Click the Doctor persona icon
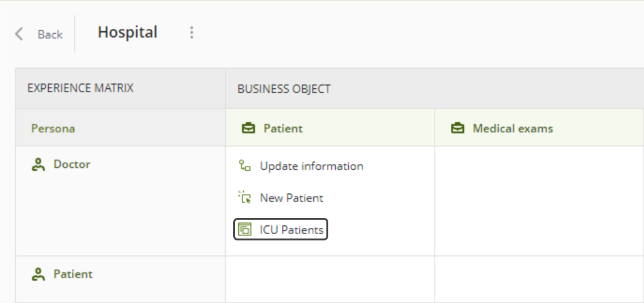 pyautogui.click(x=38, y=165)
